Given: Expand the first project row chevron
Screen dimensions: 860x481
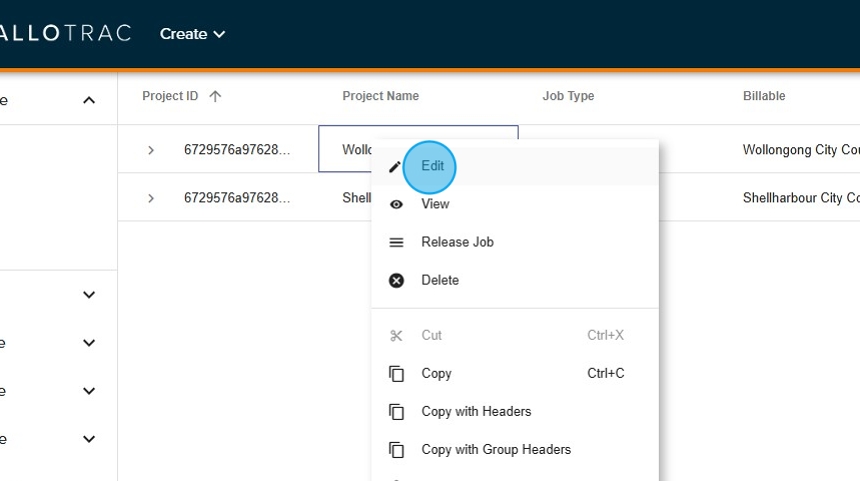Looking at the screenshot, I should pos(151,150).
